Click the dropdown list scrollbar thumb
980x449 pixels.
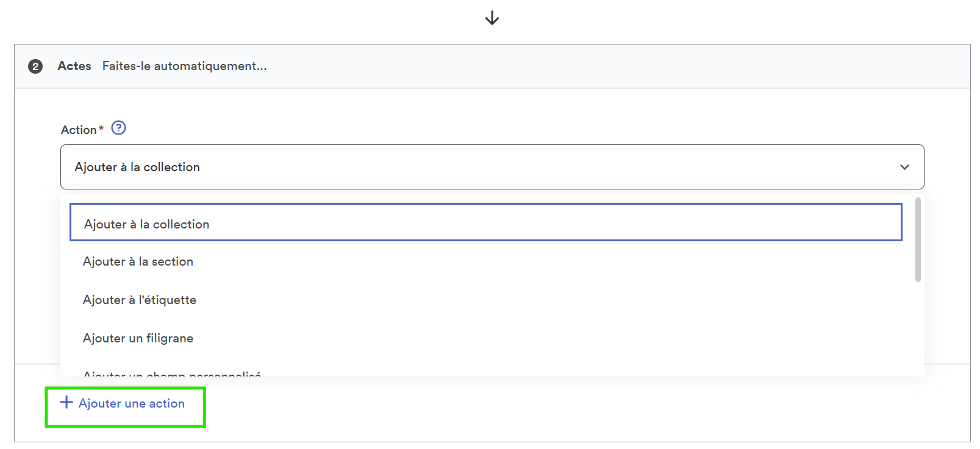click(x=918, y=240)
